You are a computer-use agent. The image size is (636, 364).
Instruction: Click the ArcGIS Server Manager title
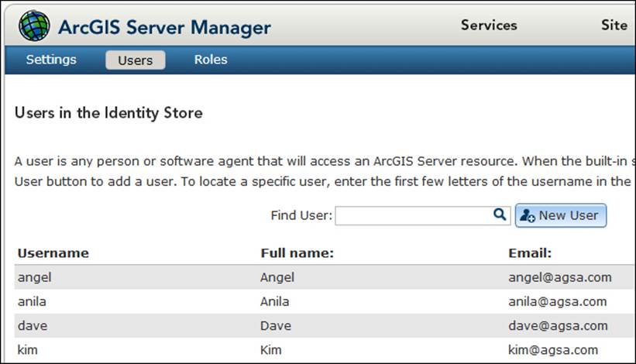164,28
